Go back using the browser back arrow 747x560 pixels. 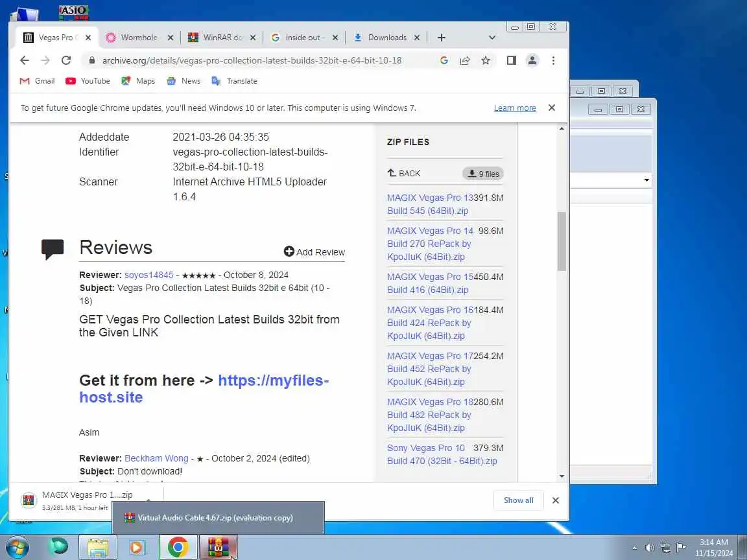click(x=24, y=60)
